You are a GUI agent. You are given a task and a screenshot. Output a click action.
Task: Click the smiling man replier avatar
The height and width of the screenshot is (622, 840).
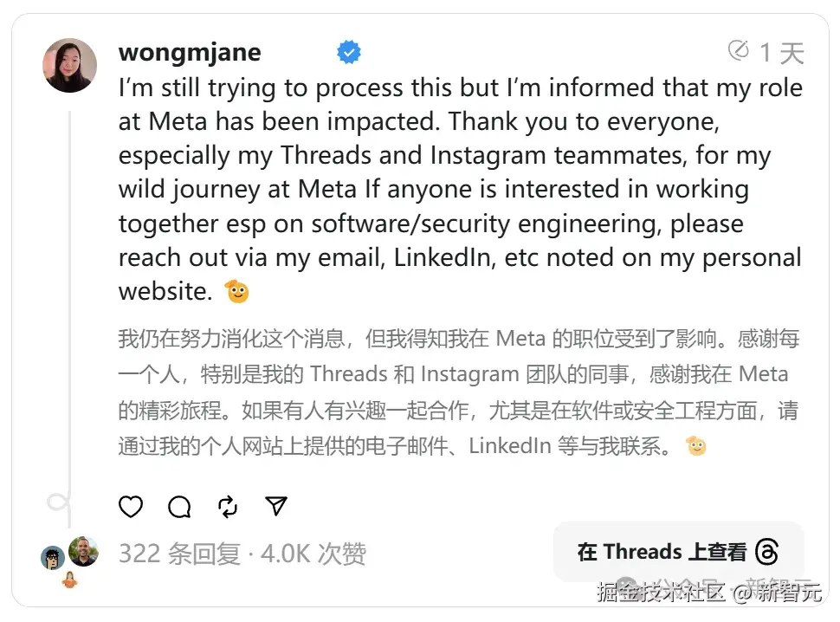pyautogui.click(x=83, y=551)
